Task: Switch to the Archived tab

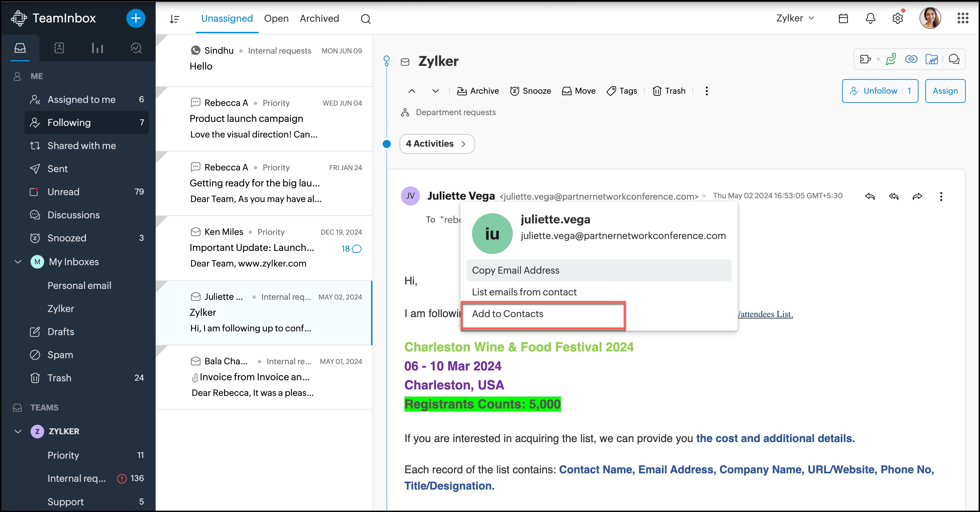Action: click(319, 18)
